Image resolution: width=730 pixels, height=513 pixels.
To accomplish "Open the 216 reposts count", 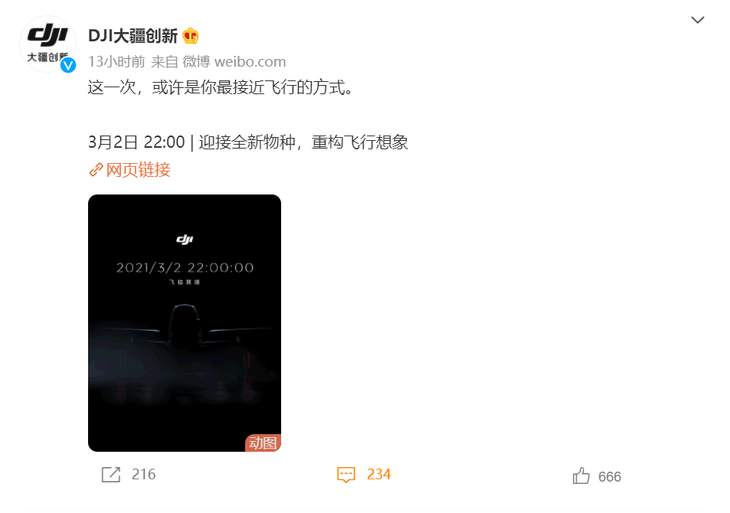I will [143, 474].
